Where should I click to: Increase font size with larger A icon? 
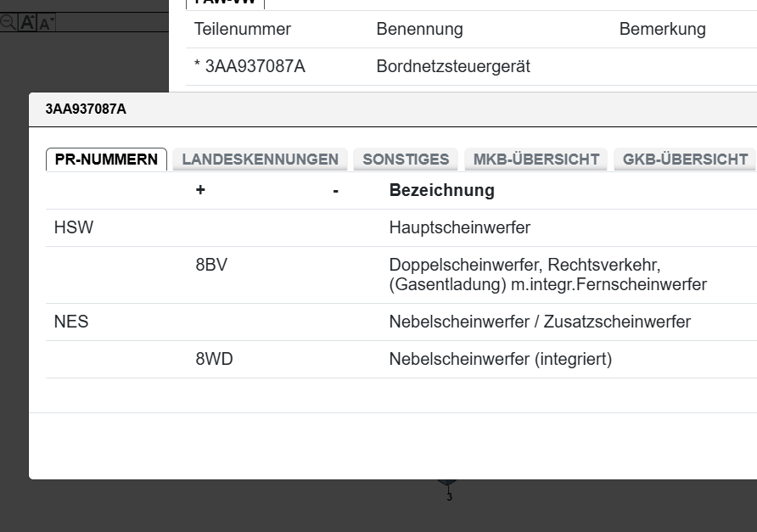pyautogui.click(x=27, y=23)
